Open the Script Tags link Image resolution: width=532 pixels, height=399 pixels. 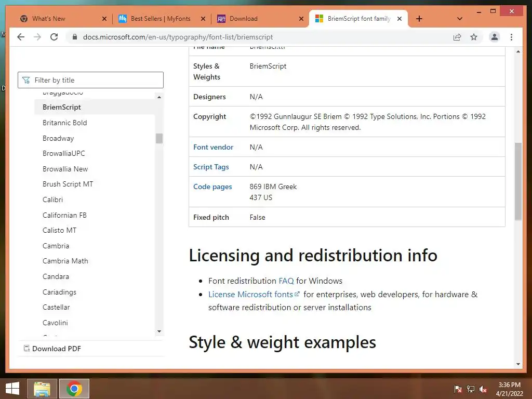211,167
